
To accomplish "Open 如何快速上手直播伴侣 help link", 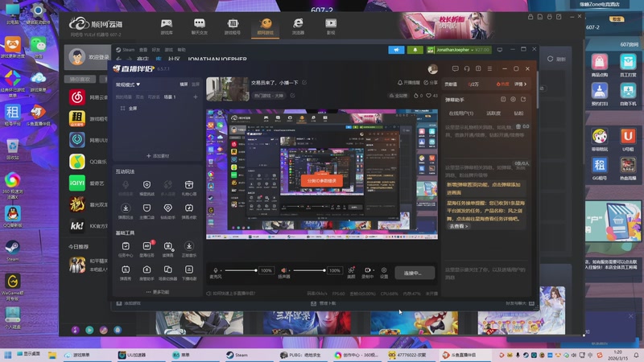I will point(231,294).
